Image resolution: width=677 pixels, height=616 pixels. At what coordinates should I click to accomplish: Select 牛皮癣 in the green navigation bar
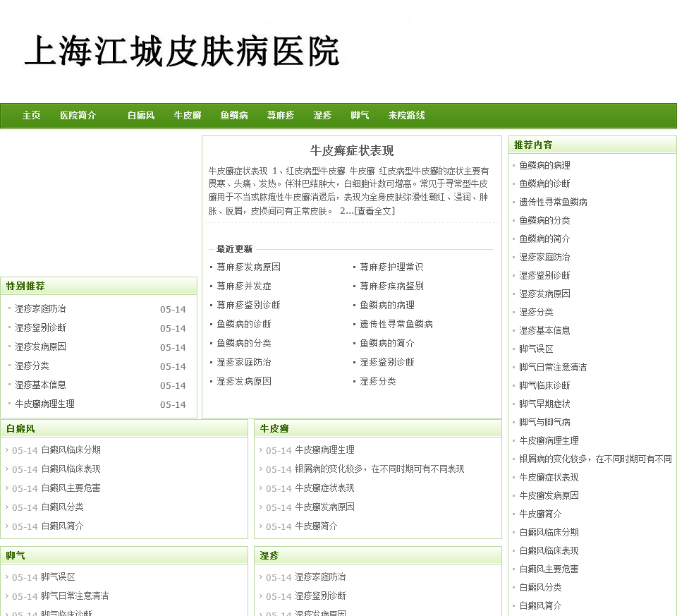coord(188,115)
